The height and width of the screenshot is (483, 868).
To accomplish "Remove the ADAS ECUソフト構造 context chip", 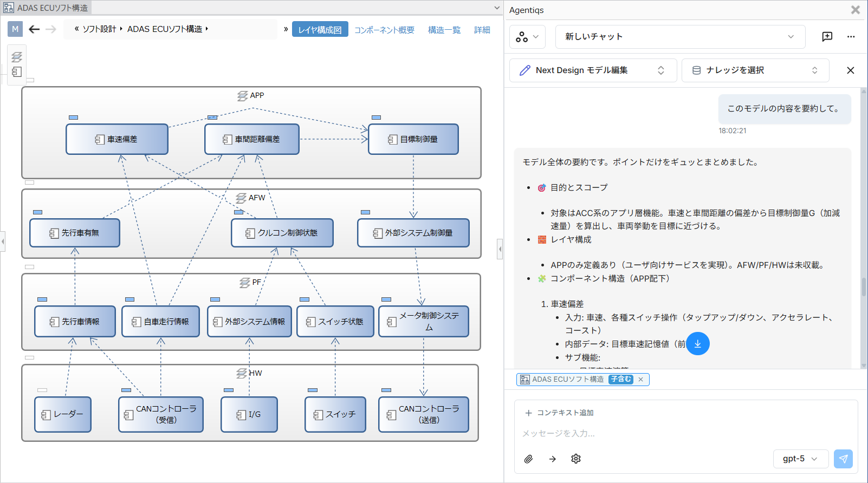I will click(640, 380).
